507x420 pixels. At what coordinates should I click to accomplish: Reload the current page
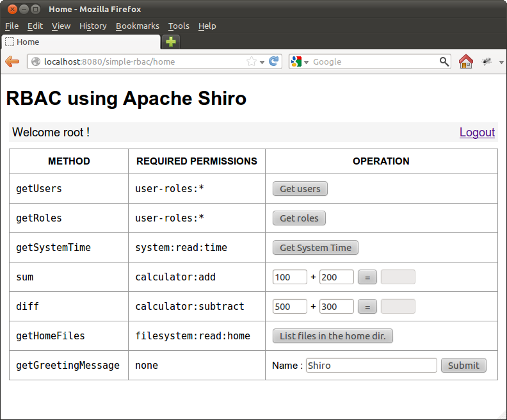pyautogui.click(x=274, y=61)
